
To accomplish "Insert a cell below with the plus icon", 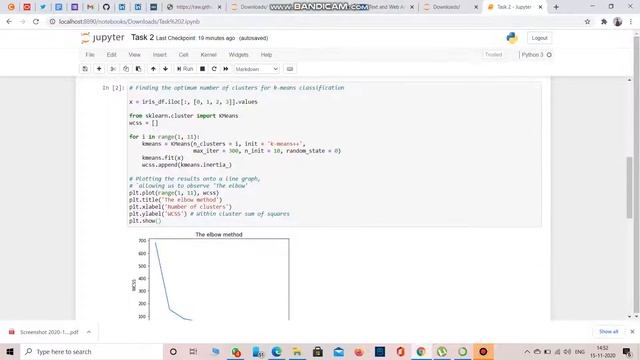I will [99, 69].
